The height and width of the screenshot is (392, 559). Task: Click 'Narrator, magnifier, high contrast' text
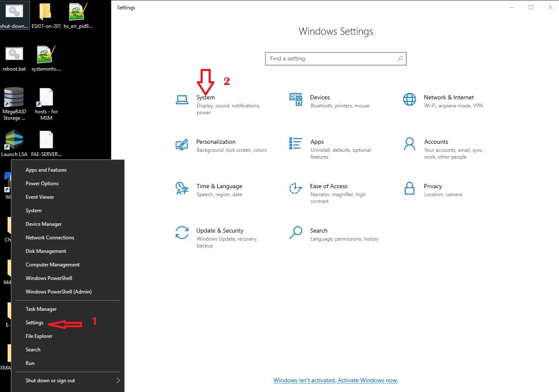point(338,198)
